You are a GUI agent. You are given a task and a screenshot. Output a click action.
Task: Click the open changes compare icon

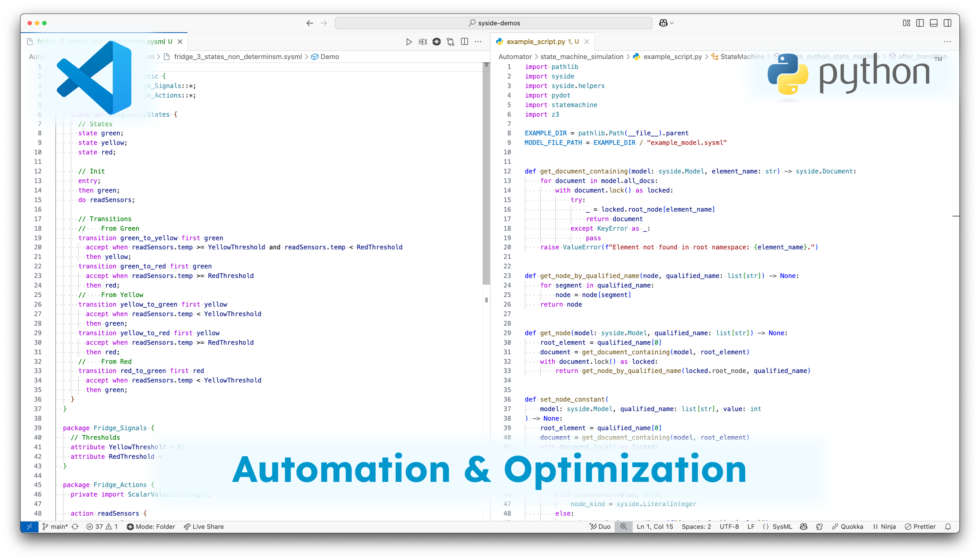(x=450, y=41)
